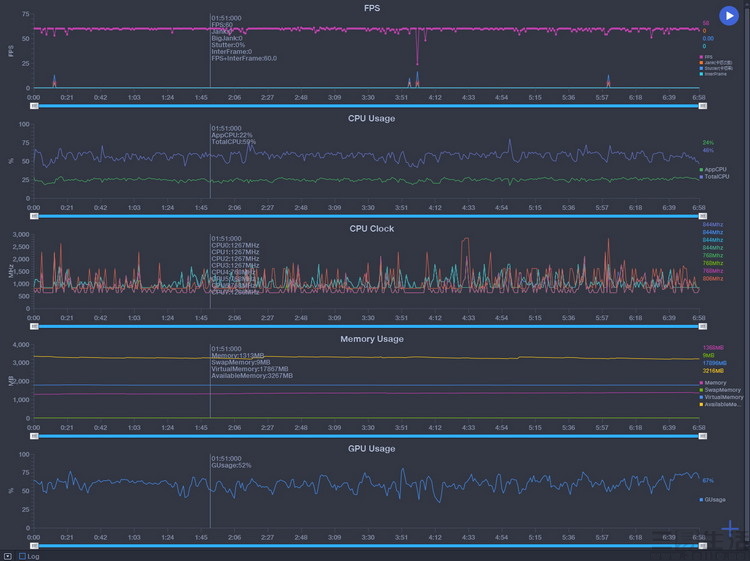Toggle VirtualMemory legend entry
The height and width of the screenshot is (561, 750).
[x=721, y=397]
